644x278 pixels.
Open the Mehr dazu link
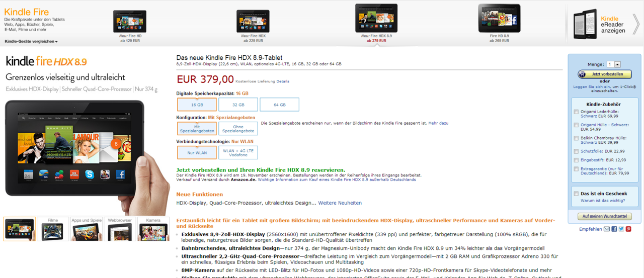(x=438, y=123)
